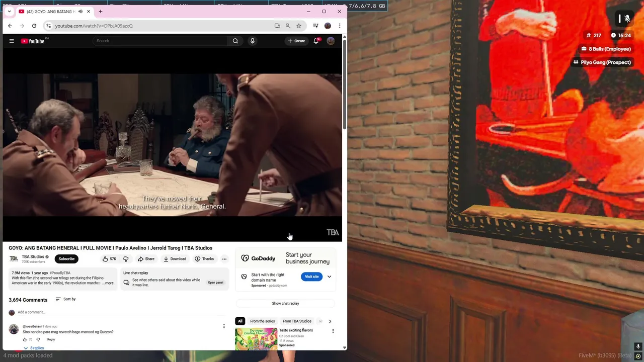Select From TBA Studios chip
644x362 pixels.
click(297, 321)
